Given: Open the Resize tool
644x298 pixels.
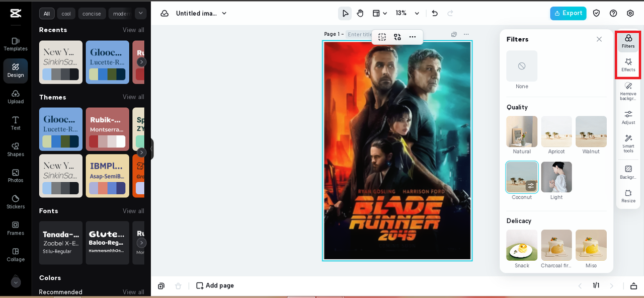Looking at the screenshot, I should pyautogui.click(x=628, y=196).
